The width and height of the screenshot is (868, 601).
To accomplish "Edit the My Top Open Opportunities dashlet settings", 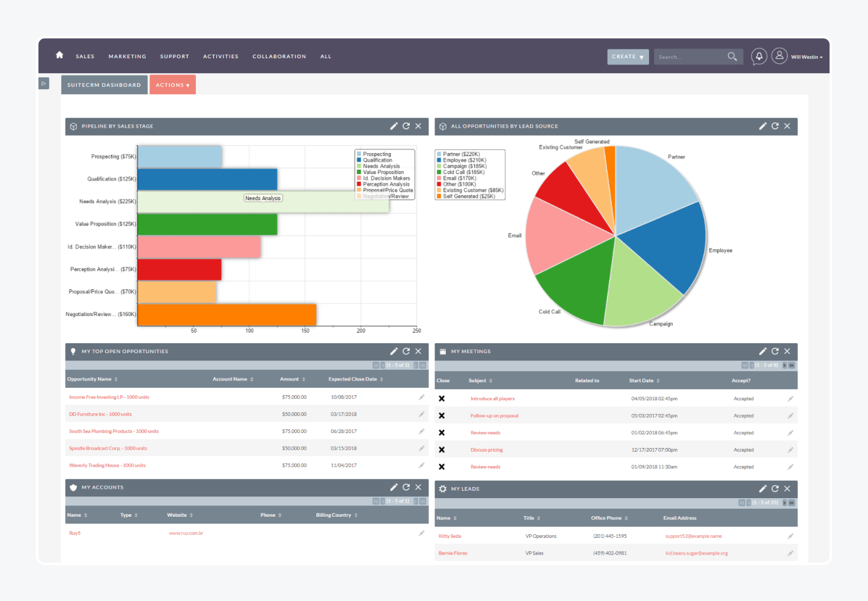I will click(394, 351).
